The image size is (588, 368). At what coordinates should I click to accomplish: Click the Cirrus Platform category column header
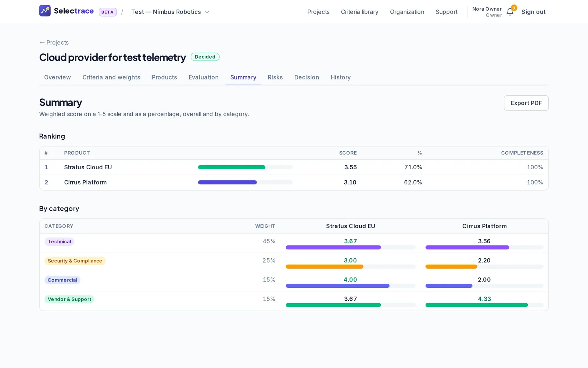click(x=484, y=226)
